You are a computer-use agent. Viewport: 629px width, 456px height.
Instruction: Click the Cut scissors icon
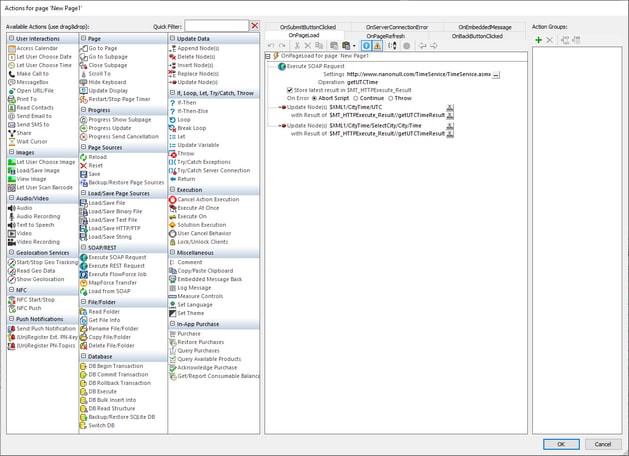[297, 46]
